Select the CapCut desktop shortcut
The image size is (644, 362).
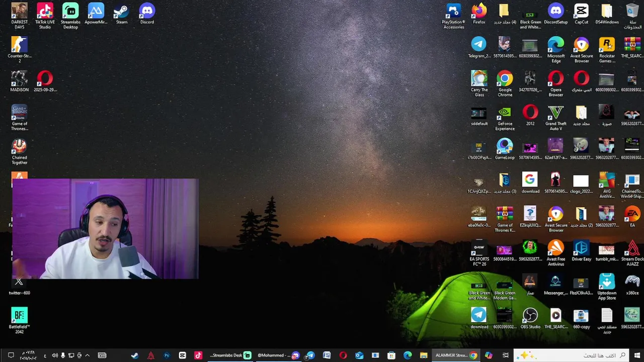click(581, 14)
